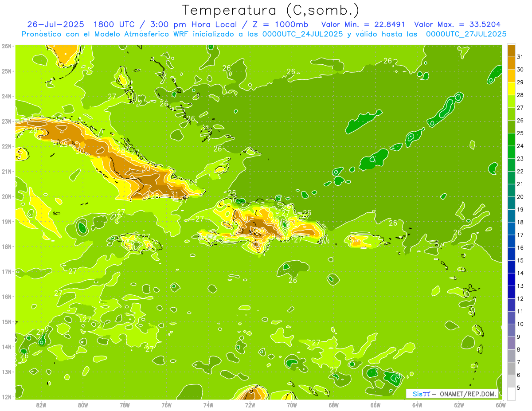532x411 pixels.
Task: Click the 21N latitude axis label
Action: 6,171
